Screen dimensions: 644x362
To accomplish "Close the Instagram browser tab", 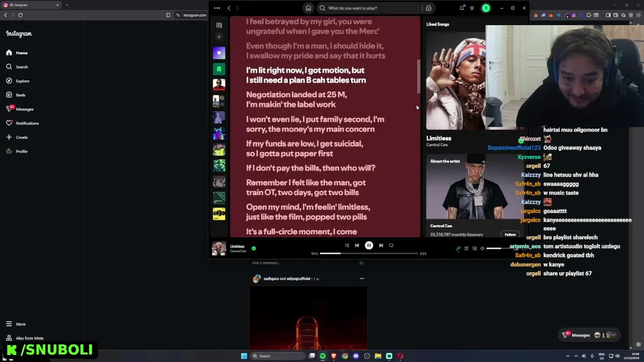I will 57,5.
